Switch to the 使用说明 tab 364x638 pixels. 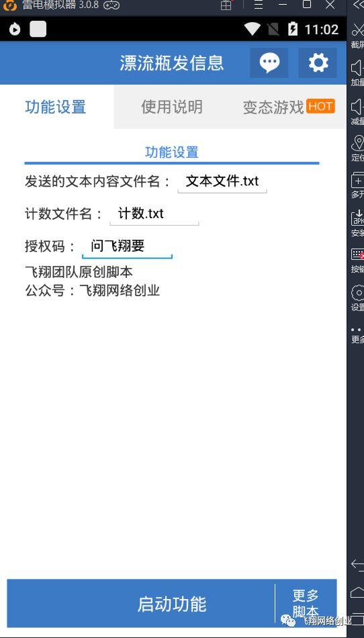pyautogui.click(x=172, y=107)
